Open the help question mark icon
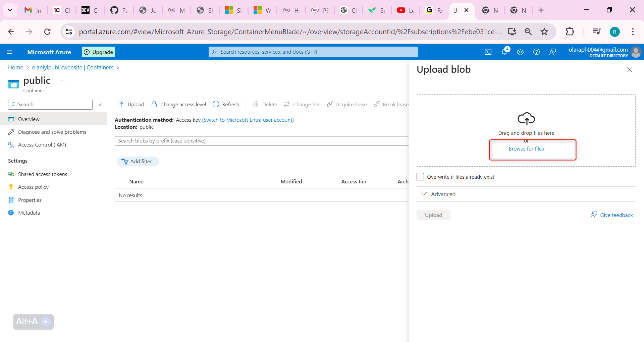 (537, 52)
